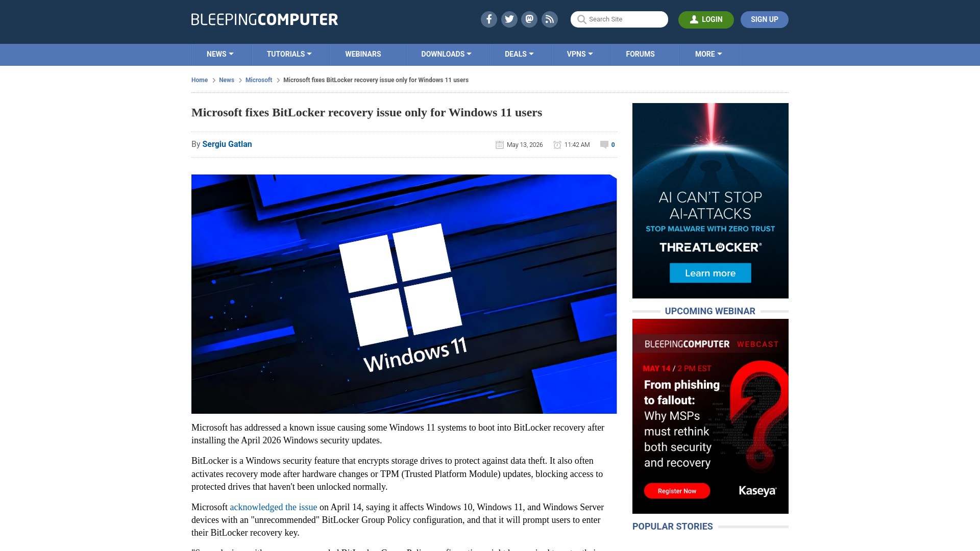Go to News breadcrumb link
The image size is (980, 551).
point(227,80)
